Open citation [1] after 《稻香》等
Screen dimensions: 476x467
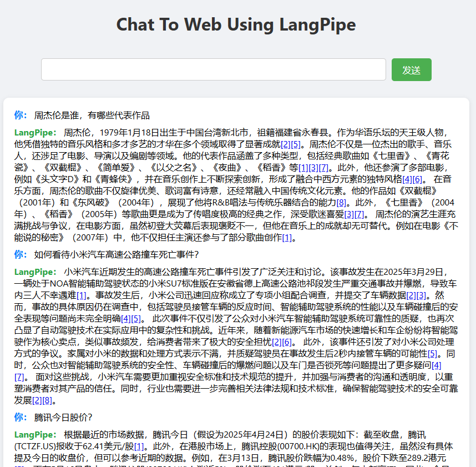point(303,168)
